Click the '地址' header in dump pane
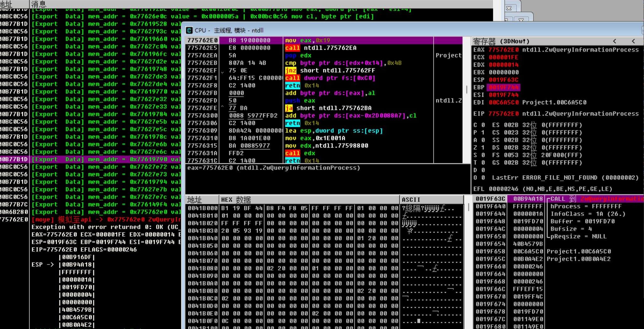 194,200
